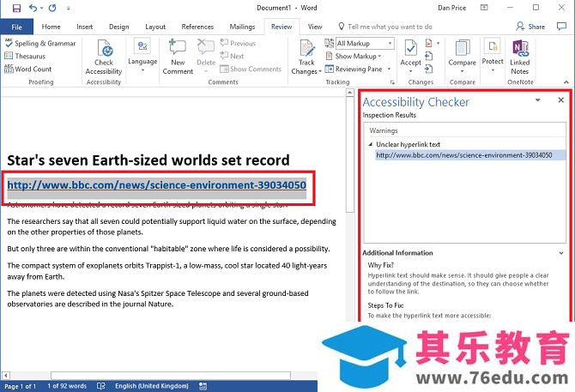Save the document with the floppy disk icon
Screen dimensions: 575x392
click(16, 8)
